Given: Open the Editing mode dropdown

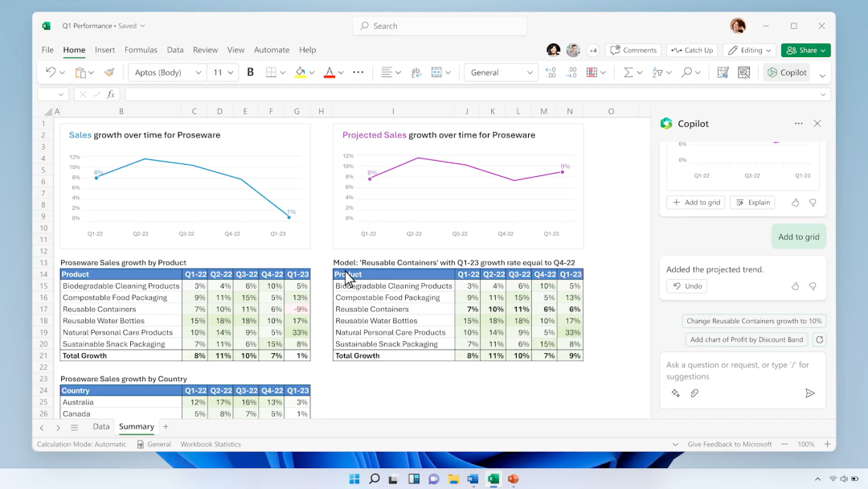Looking at the screenshot, I should click(750, 50).
